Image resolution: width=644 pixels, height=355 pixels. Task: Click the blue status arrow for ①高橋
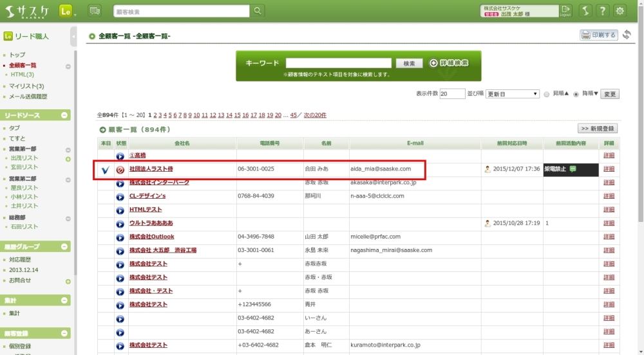120,156
